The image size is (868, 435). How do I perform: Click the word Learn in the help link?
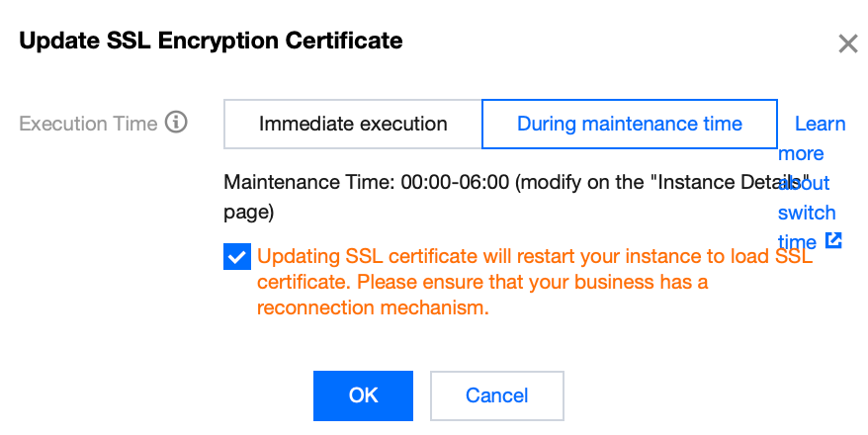[820, 124]
